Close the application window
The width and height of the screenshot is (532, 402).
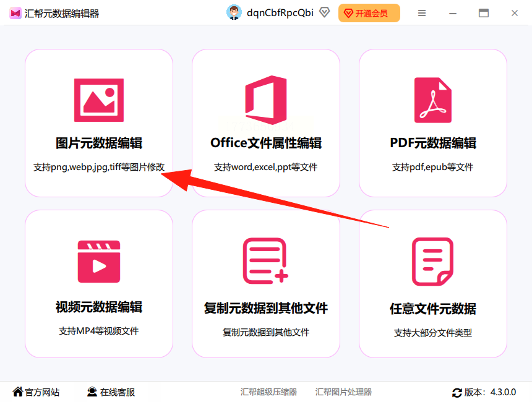514,13
